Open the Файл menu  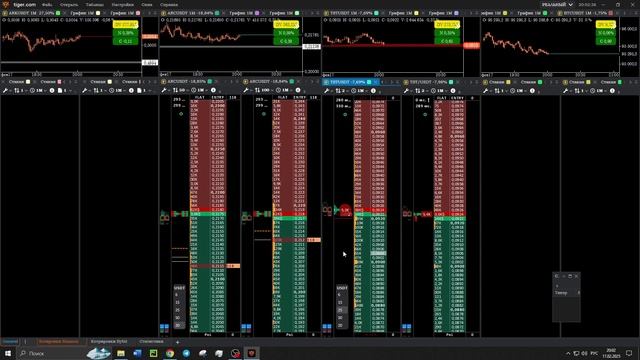click(47, 5)
